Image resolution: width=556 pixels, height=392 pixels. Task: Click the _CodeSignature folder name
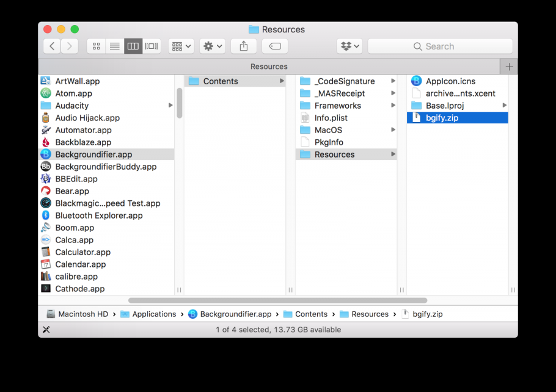click(345, 81)
